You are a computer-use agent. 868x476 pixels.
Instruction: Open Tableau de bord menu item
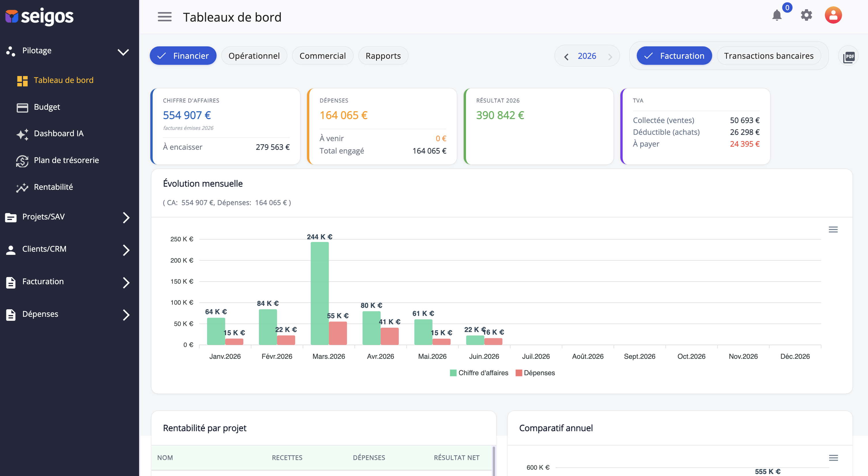[x=64, y=80]
